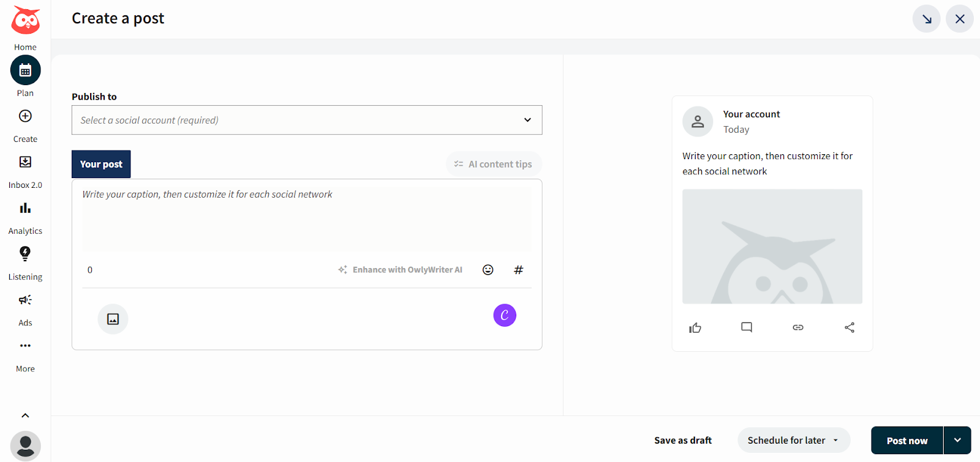Click the preview like thumbs-up icon

pos(695,328)
